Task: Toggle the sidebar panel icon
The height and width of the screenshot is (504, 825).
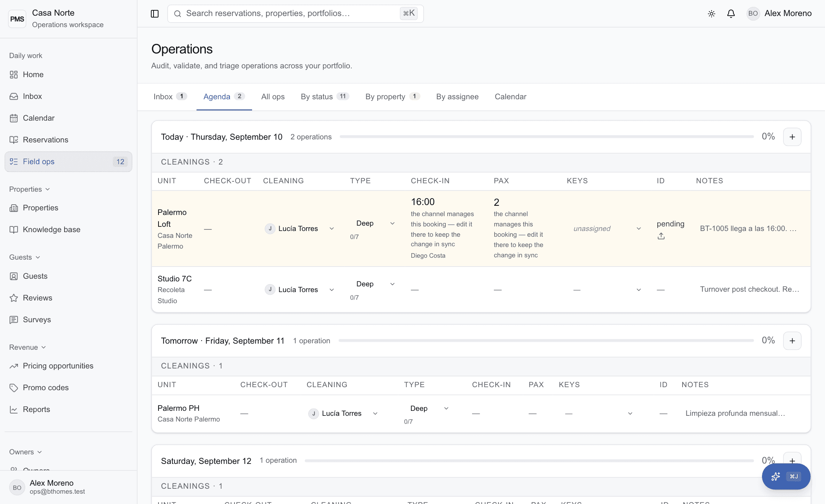Action: click(x=155, y=14)
